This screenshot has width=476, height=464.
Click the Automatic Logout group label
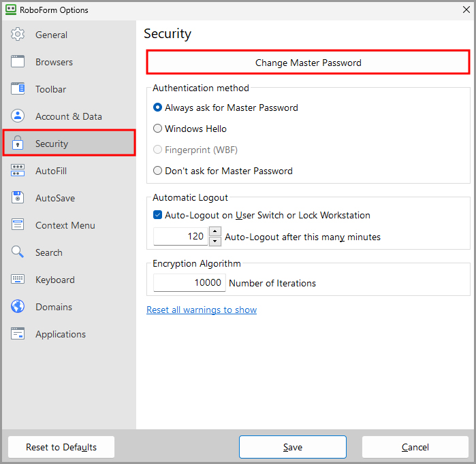click(190, 197)
